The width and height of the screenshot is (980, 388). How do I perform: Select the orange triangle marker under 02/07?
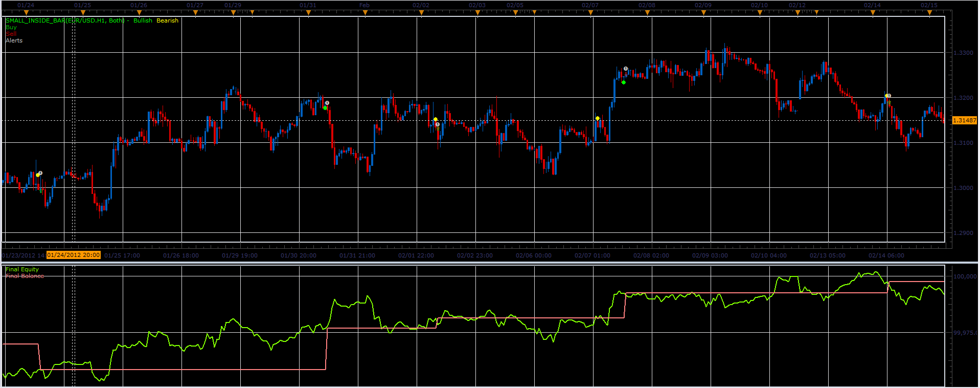[590, 13]
